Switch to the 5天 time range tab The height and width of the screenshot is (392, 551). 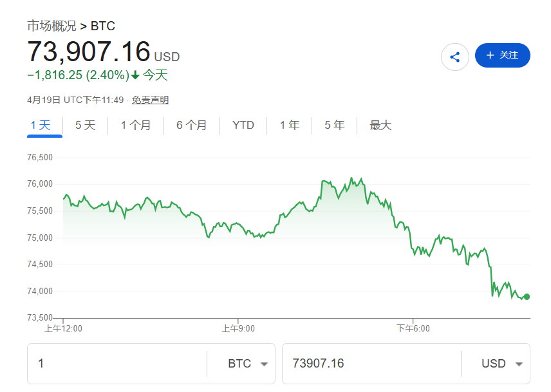click(84, 125)
